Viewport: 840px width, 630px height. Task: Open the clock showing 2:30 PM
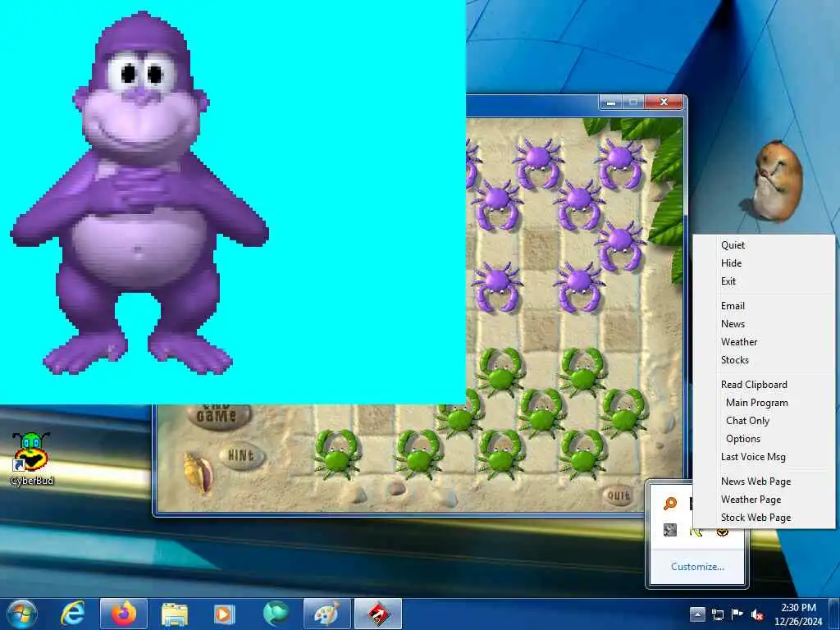click(x=798, y=614)
